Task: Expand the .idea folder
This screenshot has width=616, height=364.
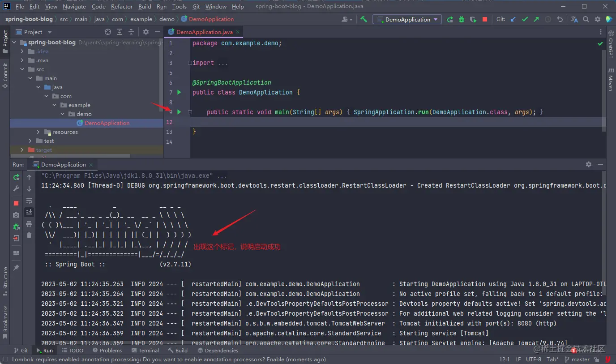Action: pos(21,51)
